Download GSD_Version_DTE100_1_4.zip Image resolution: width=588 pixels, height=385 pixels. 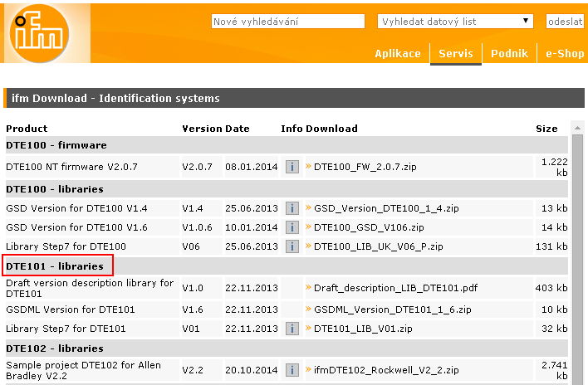[x=386, y=208]
